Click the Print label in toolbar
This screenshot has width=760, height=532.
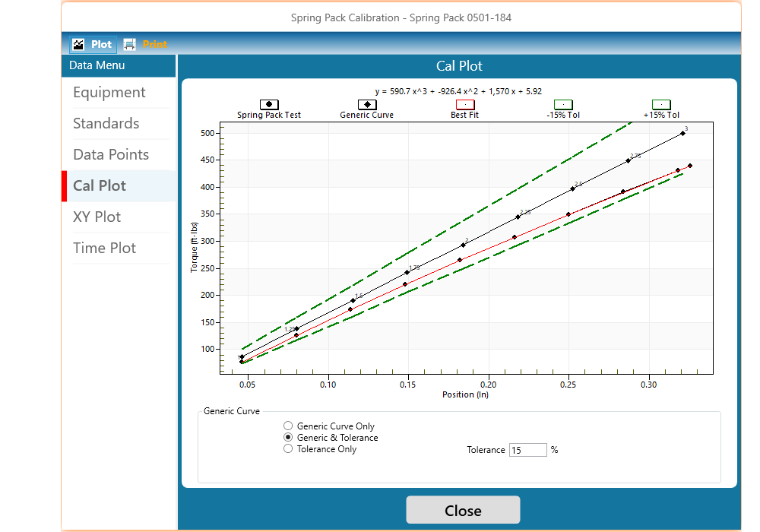point(155,44)
